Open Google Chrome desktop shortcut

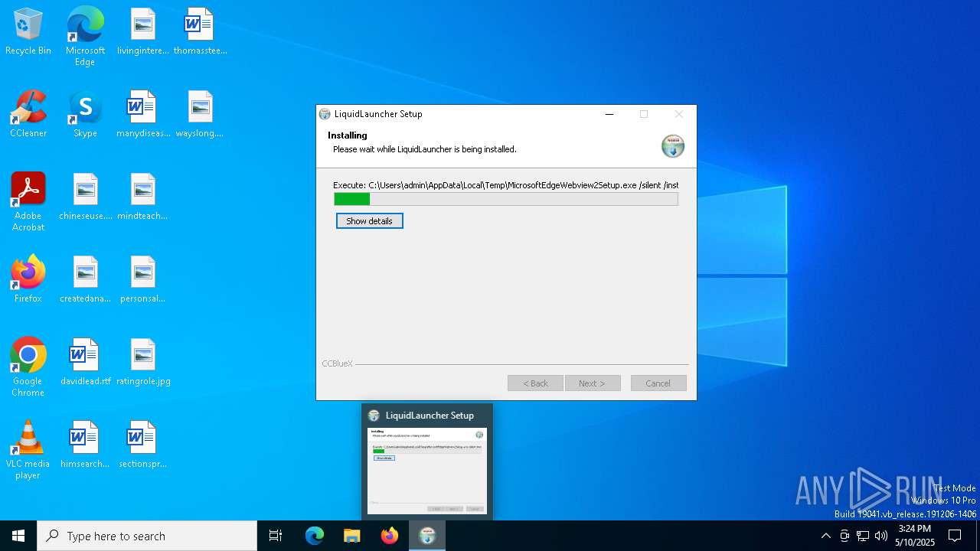point(28,367)
